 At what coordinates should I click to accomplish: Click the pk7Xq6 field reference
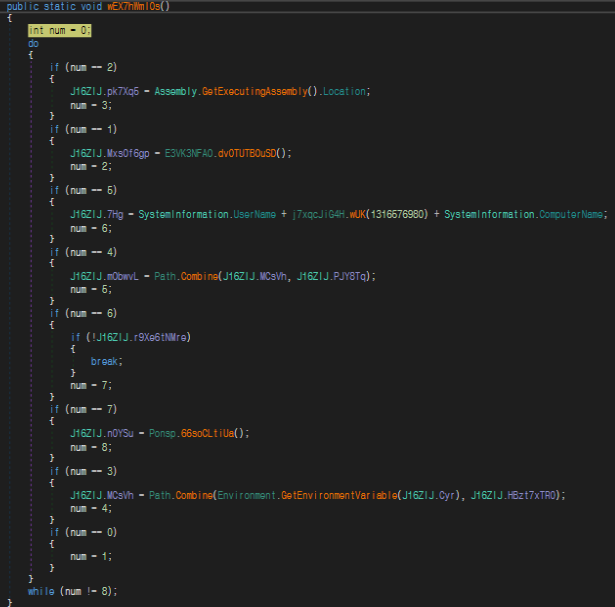(x=123, y=92)
